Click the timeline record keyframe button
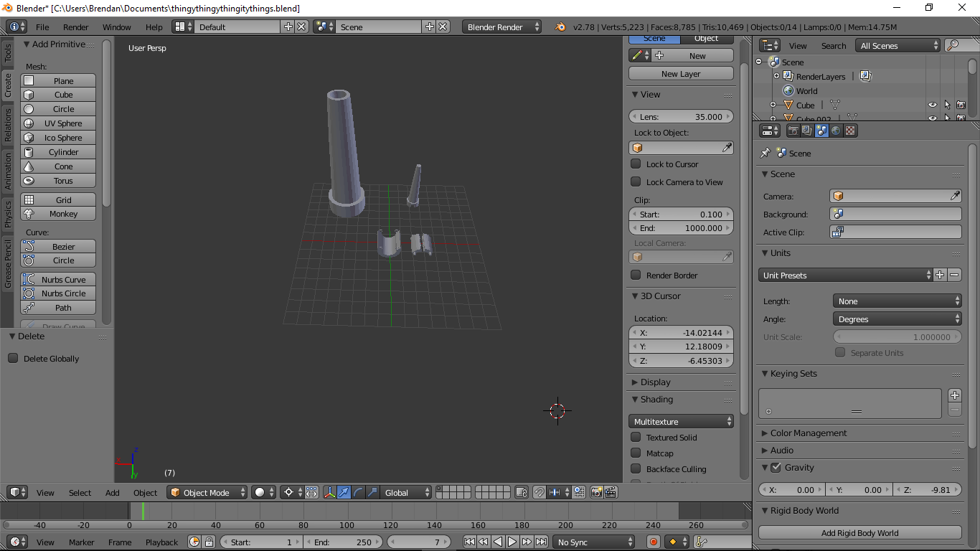This screenshot has height=551, width=980. coord(653,542)
